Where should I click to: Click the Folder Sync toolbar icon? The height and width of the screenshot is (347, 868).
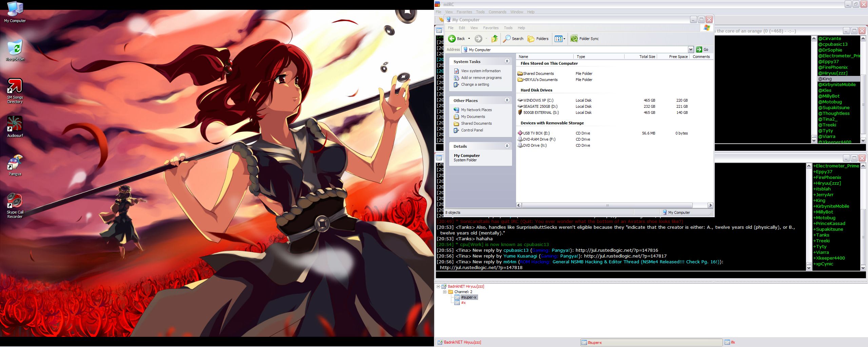coord(574,39)
